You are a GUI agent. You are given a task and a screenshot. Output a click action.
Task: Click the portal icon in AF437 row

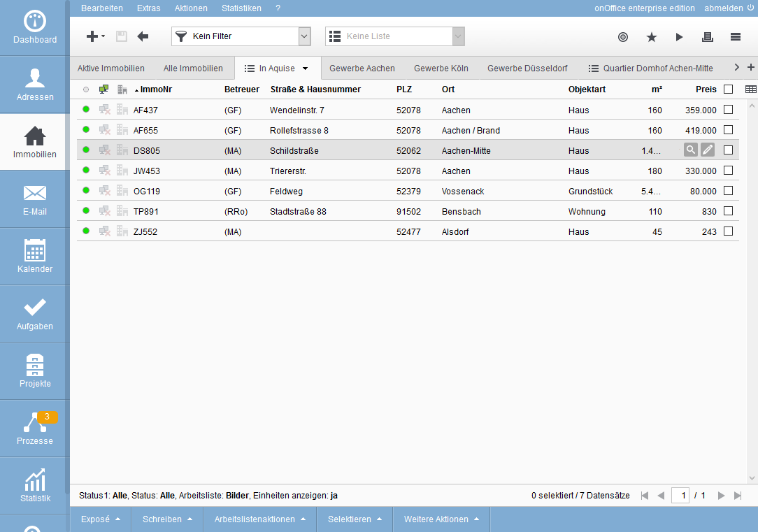(x=104, y=110)
